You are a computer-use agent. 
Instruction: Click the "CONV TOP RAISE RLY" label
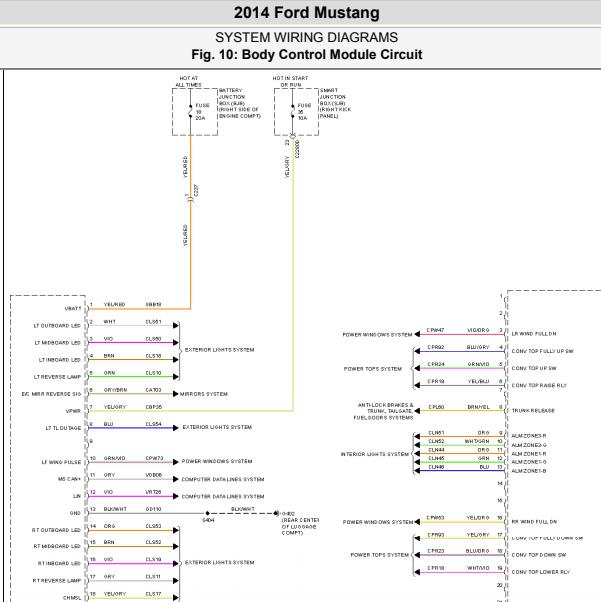[539, 385]
